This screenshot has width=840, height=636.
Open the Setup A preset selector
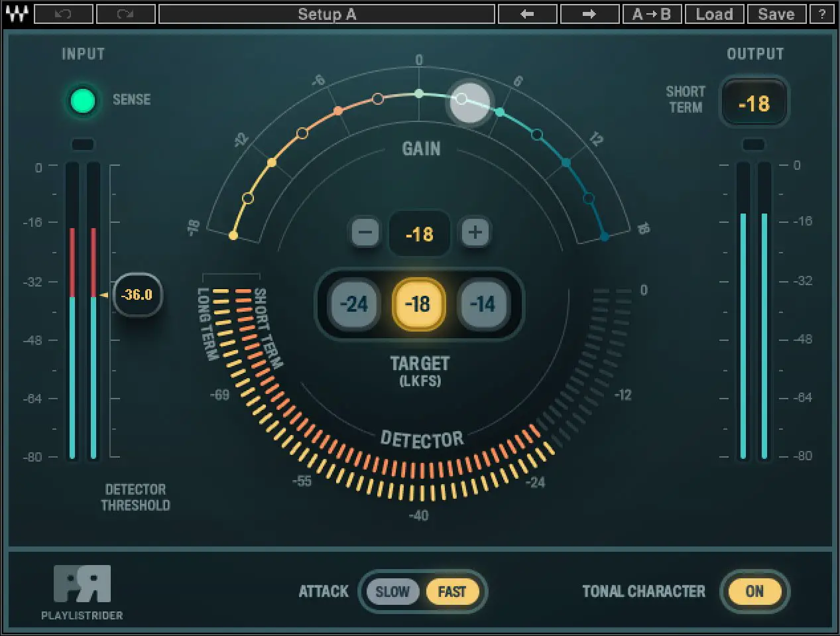click(328, 14)
